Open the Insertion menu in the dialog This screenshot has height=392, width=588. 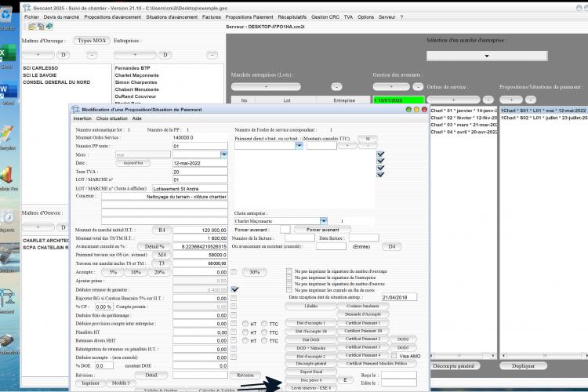82,118
